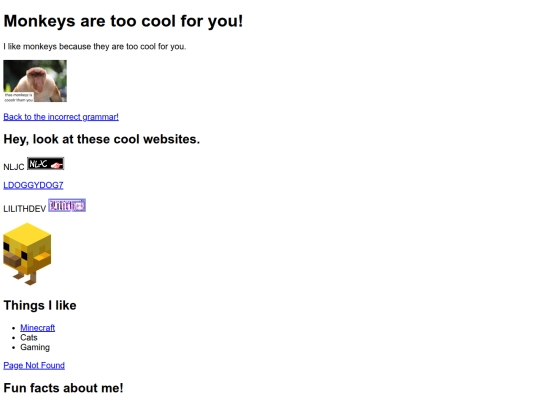Click the NLJC black badge button image

45,164
